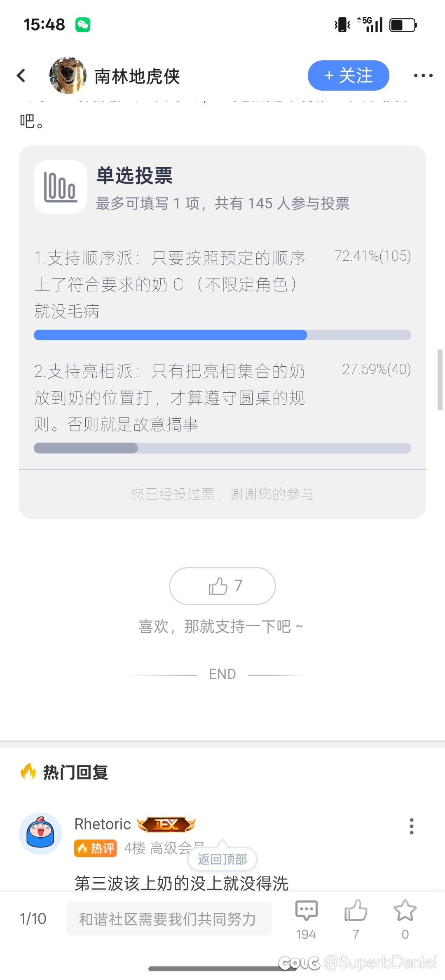This screenshot has height=980, width=445.
Task: Select poll option 2 支持亮相派
Action: tap(170, 398)
